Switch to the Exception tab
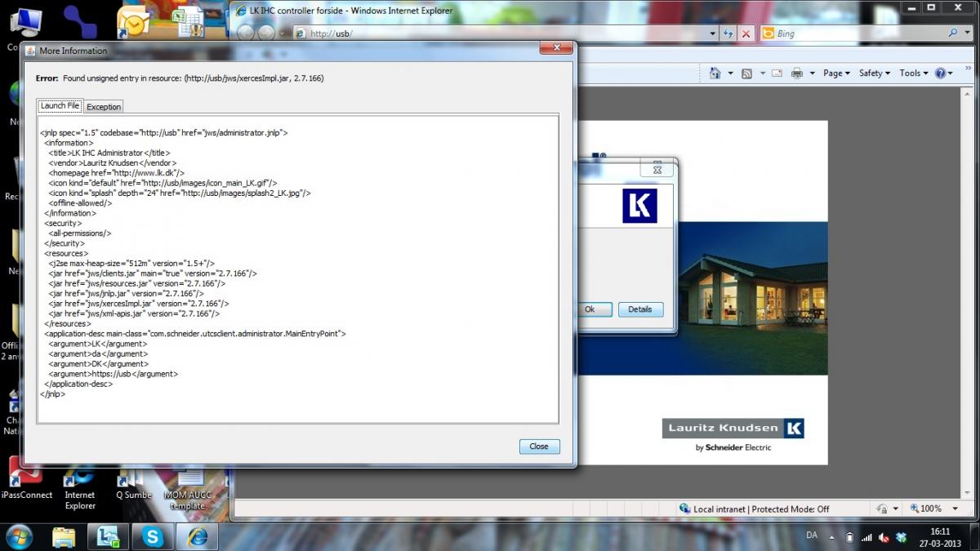The width and height of the screenshot is (980, 551). (104, 107)
